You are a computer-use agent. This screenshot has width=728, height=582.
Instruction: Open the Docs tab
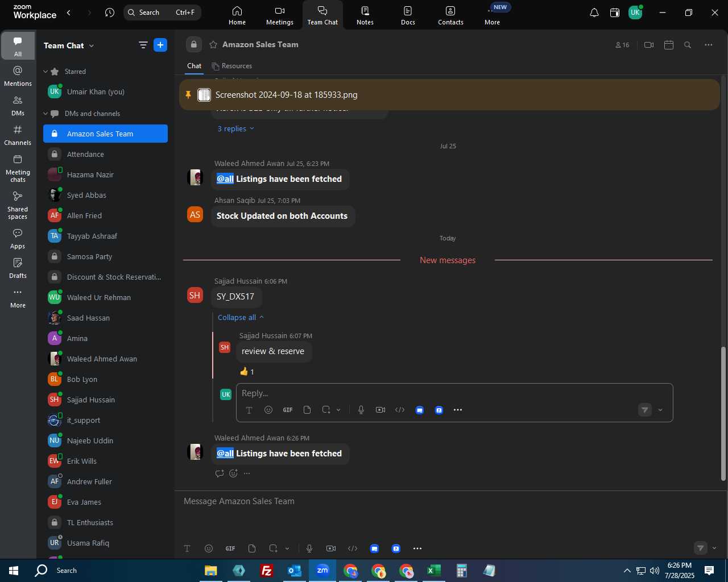[408, 15]
